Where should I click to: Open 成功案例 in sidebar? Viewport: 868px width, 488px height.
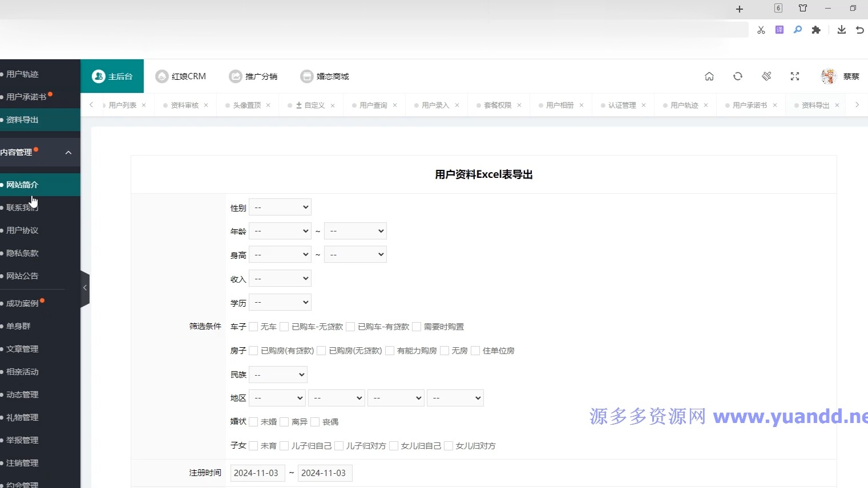click(x=40, y=303)
